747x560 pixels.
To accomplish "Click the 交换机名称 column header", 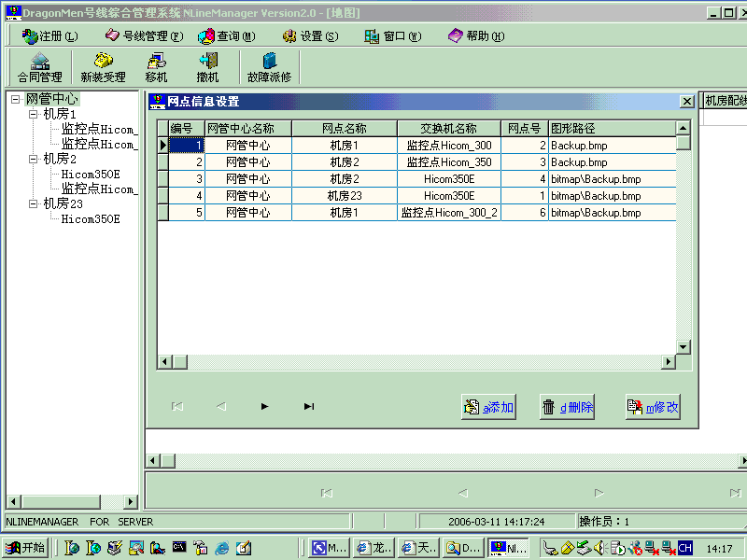I will pos(449,129).
